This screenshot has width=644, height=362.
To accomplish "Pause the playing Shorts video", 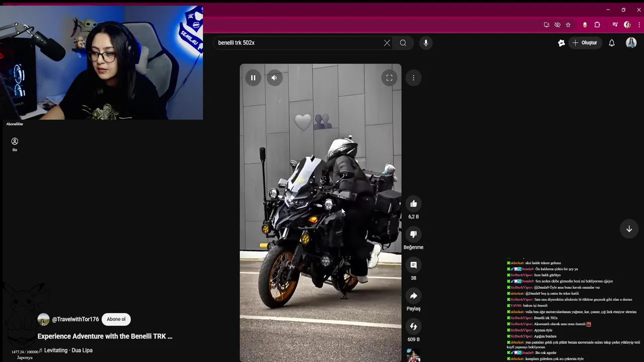I will (x=253, y=78).
